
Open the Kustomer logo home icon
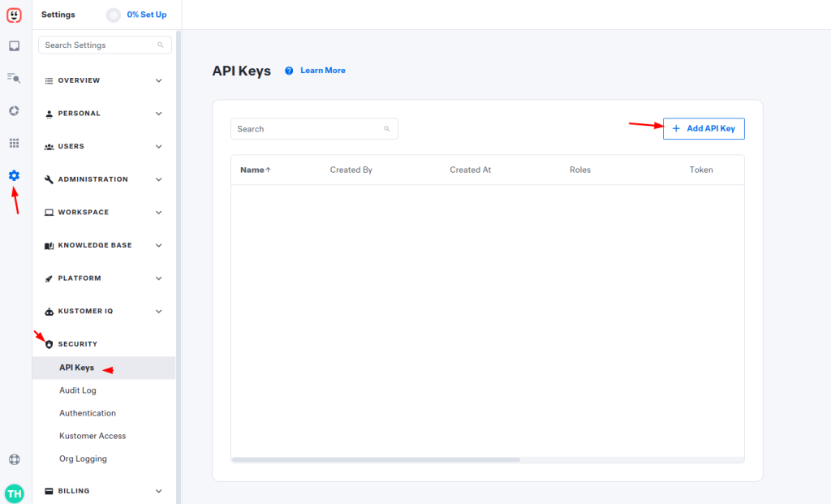pos(13,15)
